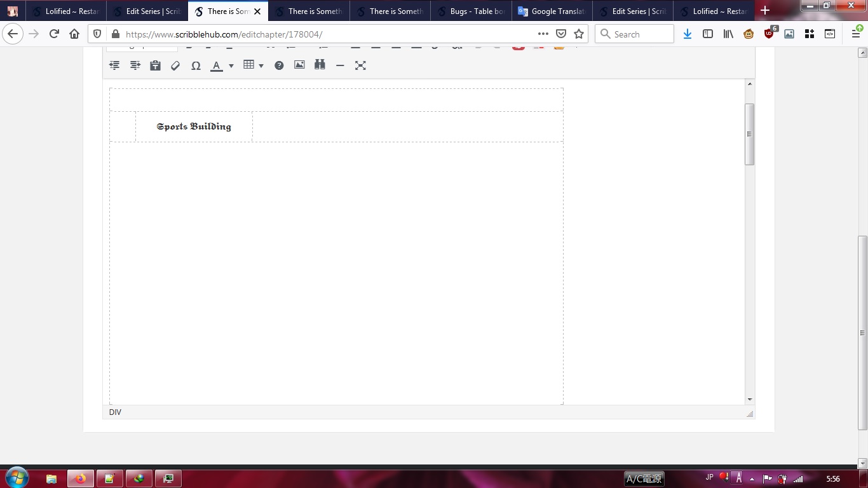Click the browser reload button
This screenshot has width=868, height=488.
pyautogui.click(x=54, y=34)
